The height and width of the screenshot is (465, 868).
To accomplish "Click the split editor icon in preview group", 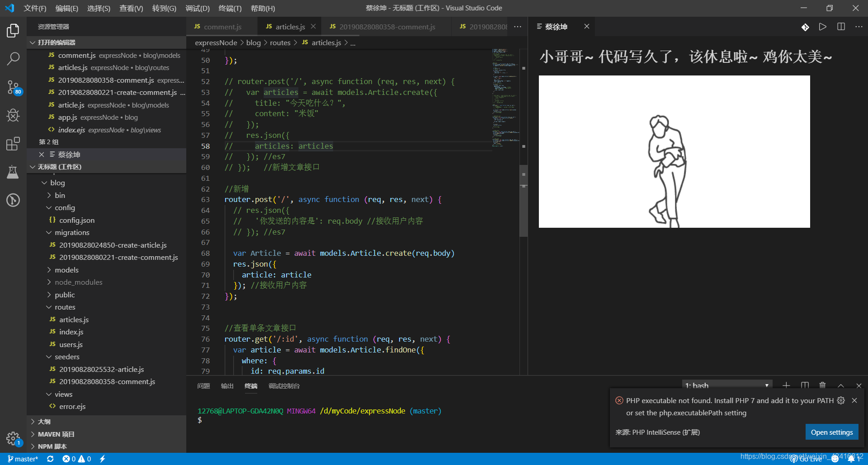I will point(841,27).
